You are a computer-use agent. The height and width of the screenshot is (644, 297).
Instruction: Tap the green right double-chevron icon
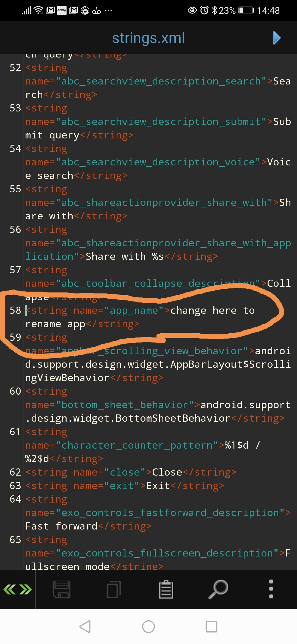tap(26, 589)
